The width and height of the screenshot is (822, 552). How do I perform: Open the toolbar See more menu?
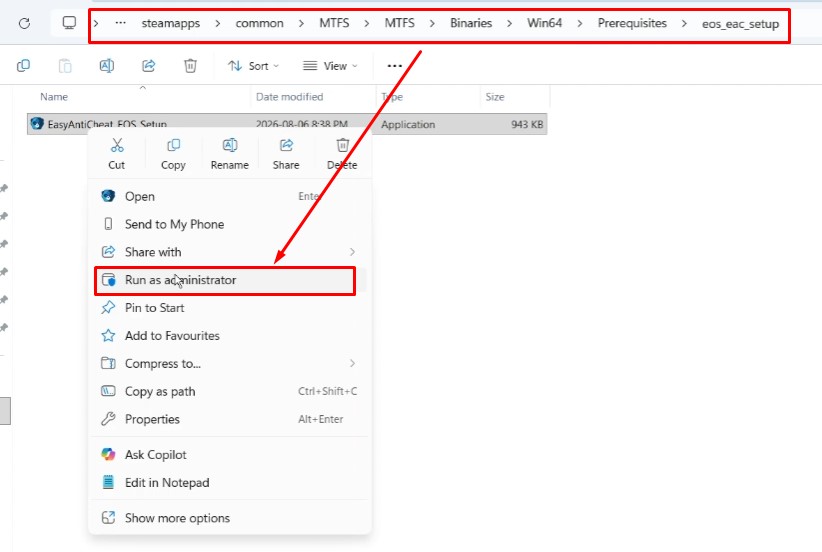395,66
